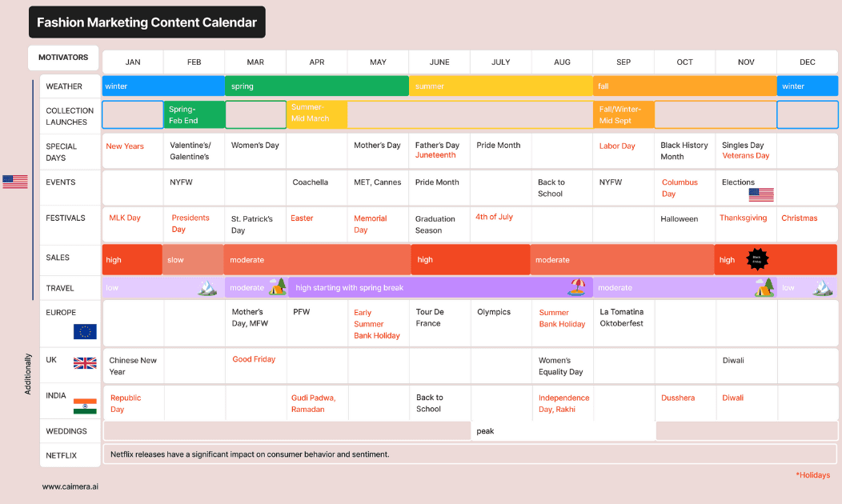The height and width of the screenshot is (504, 842).
Task: Click the SPECIAL DAYS row label
Action: 61,152
